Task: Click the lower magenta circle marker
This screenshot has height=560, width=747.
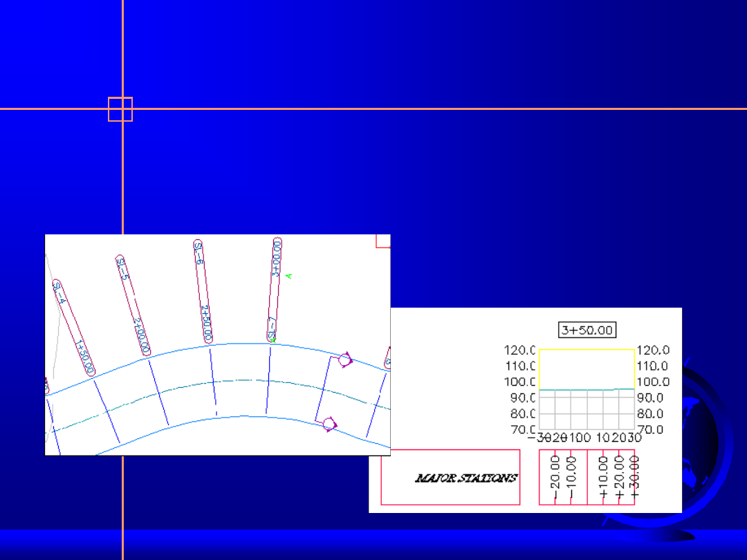Action: pyautogui.click(x=329, y=423)
